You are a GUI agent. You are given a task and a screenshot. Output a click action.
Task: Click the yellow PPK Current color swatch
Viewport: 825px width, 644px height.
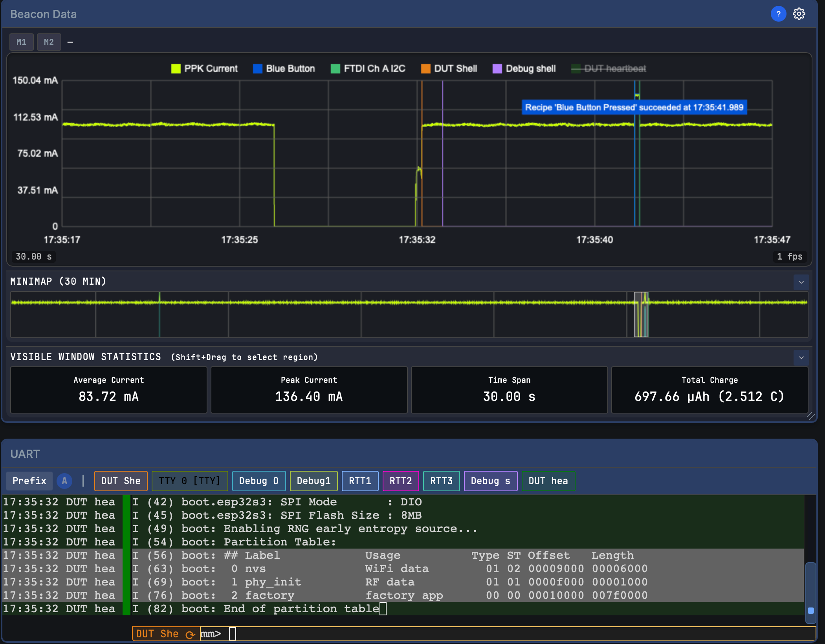click(176, 69)
